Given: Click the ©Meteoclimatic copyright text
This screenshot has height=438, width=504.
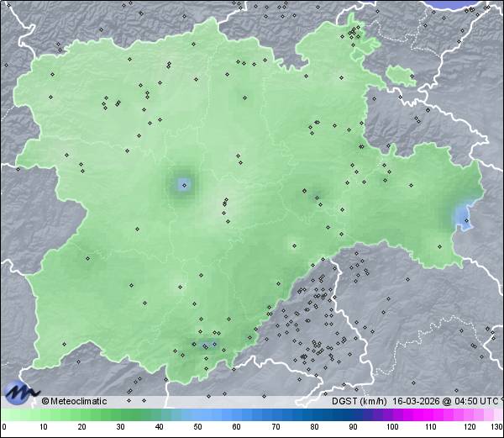Looking at the screenshot, I should pyautogui.click(x=75, y=402).
